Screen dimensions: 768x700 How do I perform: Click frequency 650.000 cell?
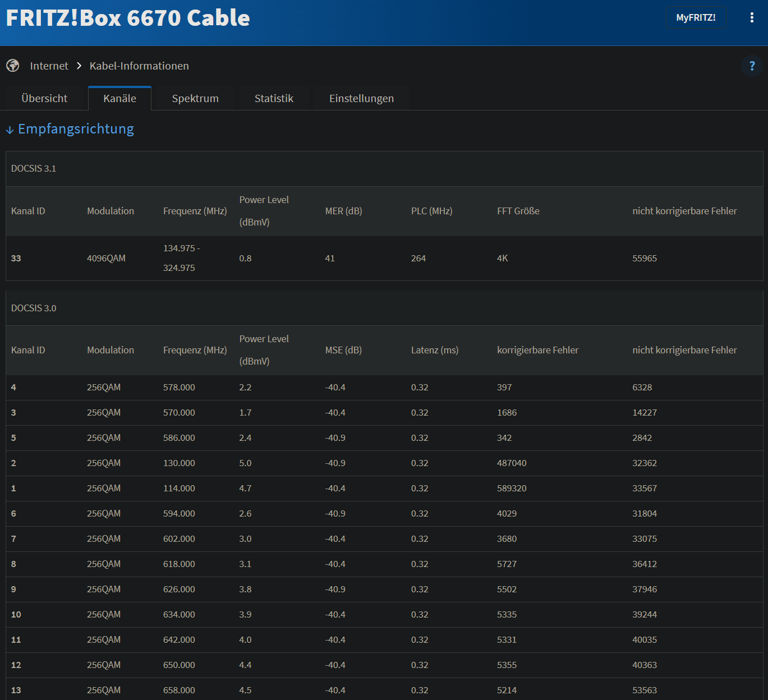(x=179, y=665)
